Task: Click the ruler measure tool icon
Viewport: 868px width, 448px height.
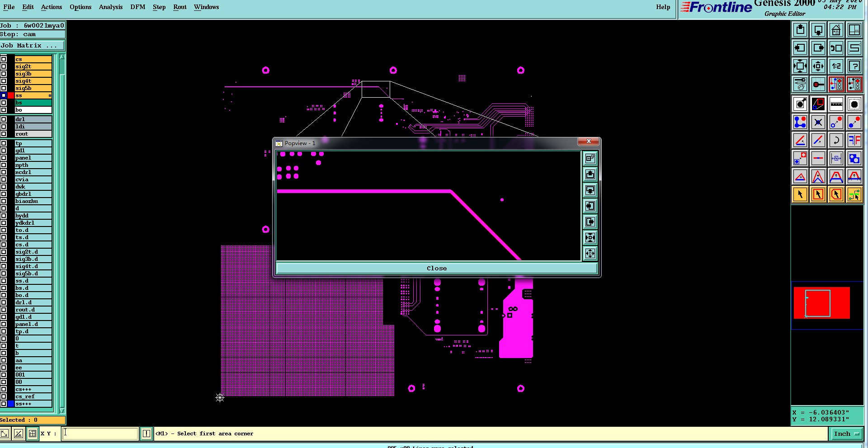Action: click(836, 104)
